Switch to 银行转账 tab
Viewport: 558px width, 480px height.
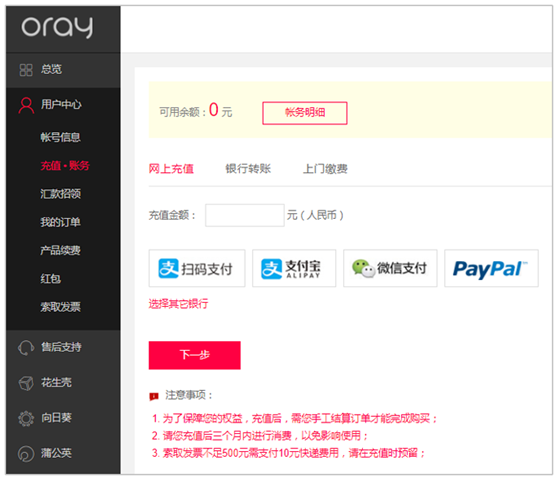pos(248,169)
